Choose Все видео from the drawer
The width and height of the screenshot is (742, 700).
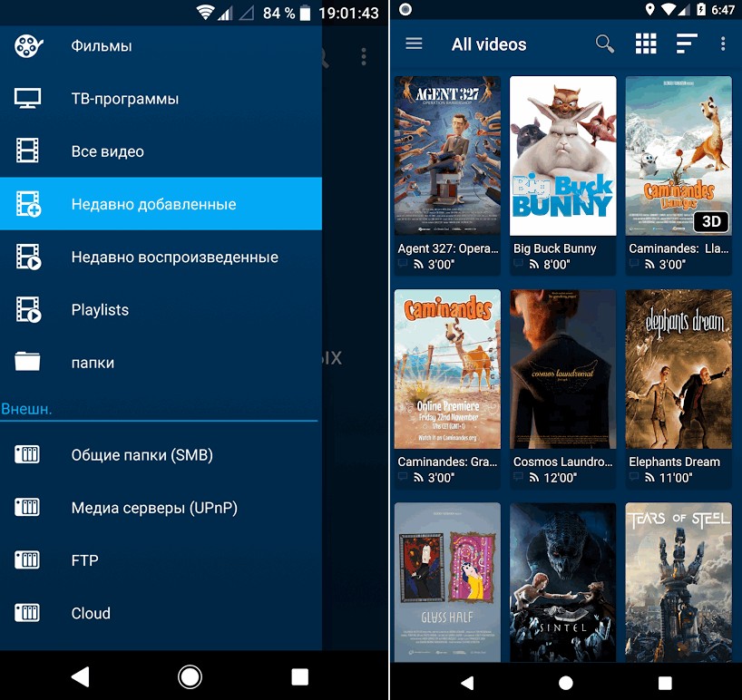[161, 151]
